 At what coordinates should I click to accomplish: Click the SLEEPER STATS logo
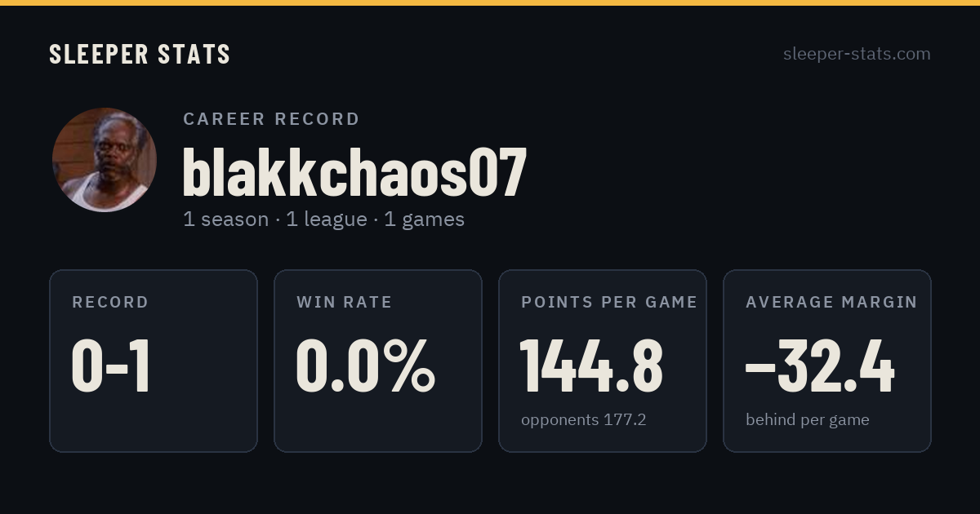coord(140,55)
